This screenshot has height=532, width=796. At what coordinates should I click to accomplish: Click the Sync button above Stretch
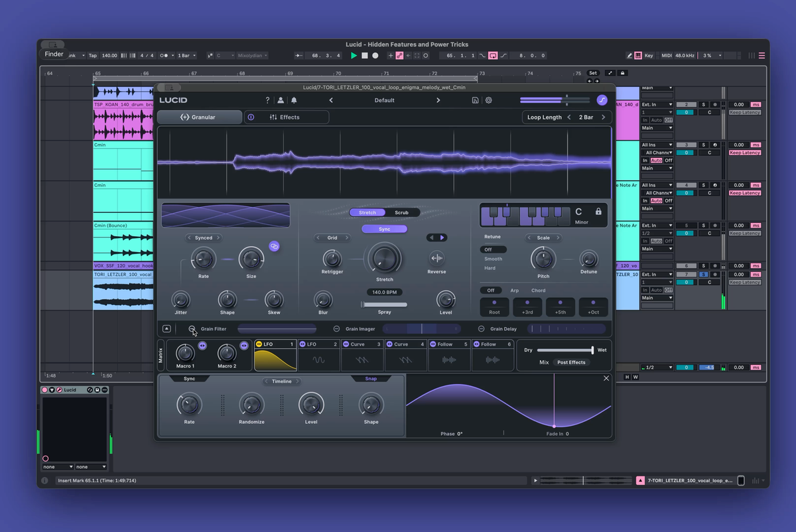pos(385,229)
